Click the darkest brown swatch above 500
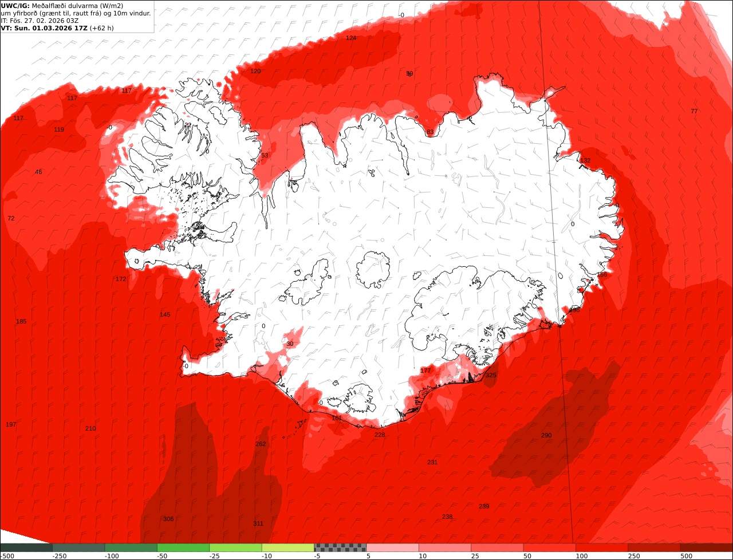This screenshot has height=560, width=733. point(707,547)
